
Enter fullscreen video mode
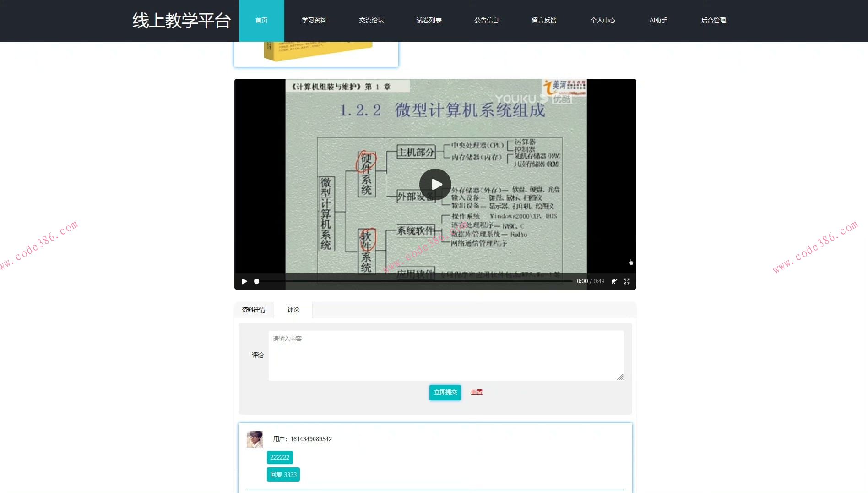[x=627, y=281]
